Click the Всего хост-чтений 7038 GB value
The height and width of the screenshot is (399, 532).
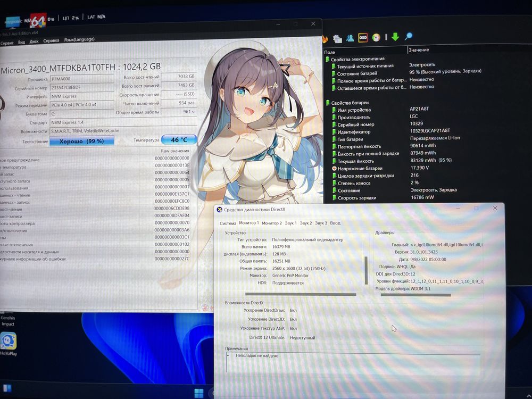(179, 77)
